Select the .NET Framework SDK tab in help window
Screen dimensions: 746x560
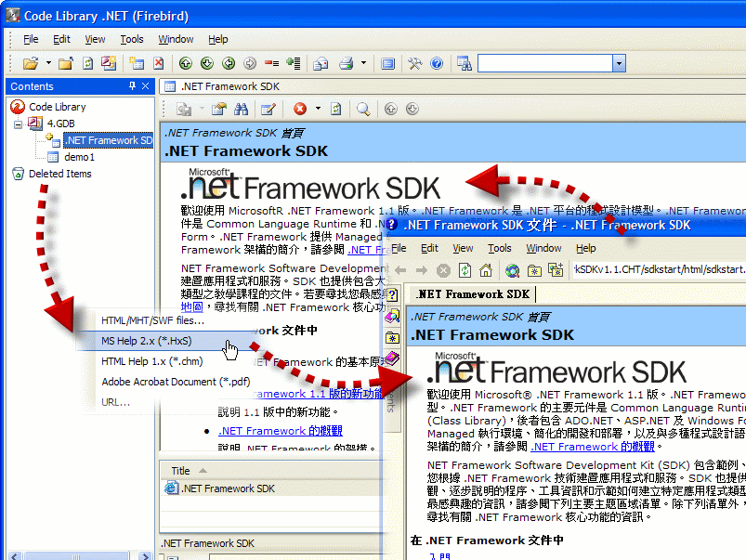click(473, 294)
